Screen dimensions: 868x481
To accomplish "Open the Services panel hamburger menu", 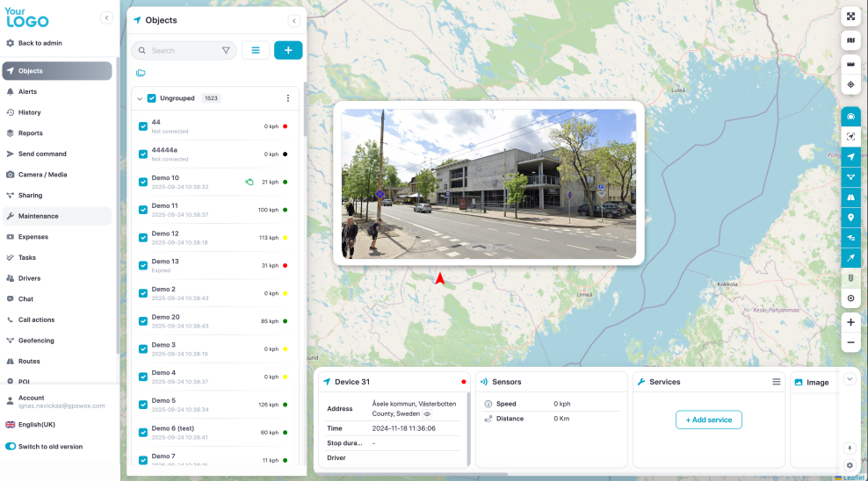I will click(x=777, y=382).
